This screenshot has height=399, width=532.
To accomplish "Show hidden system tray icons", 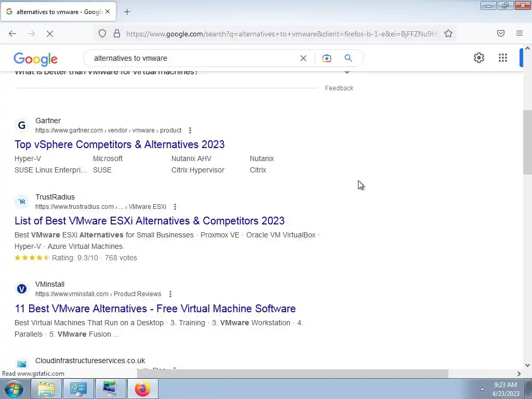I will pos(482,389).
